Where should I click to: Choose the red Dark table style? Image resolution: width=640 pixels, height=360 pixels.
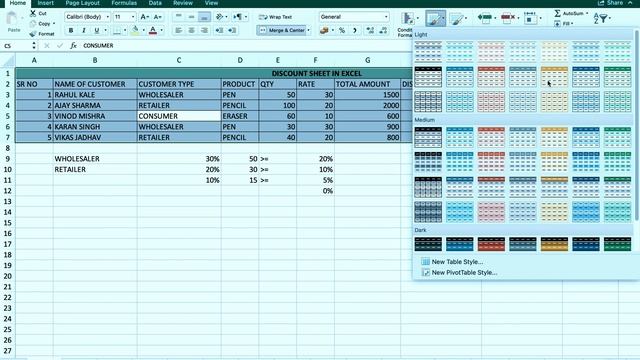coord(491,244)
